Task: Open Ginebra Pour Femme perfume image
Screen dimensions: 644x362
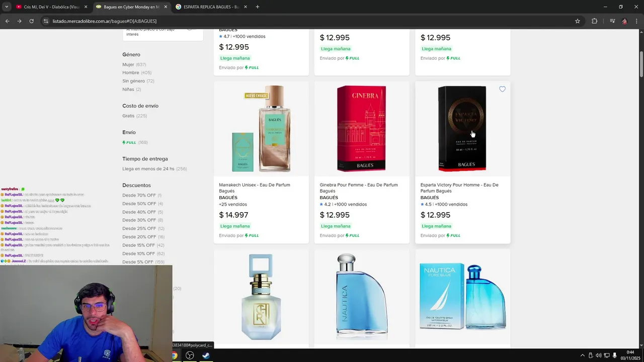Action: [362, 129]
